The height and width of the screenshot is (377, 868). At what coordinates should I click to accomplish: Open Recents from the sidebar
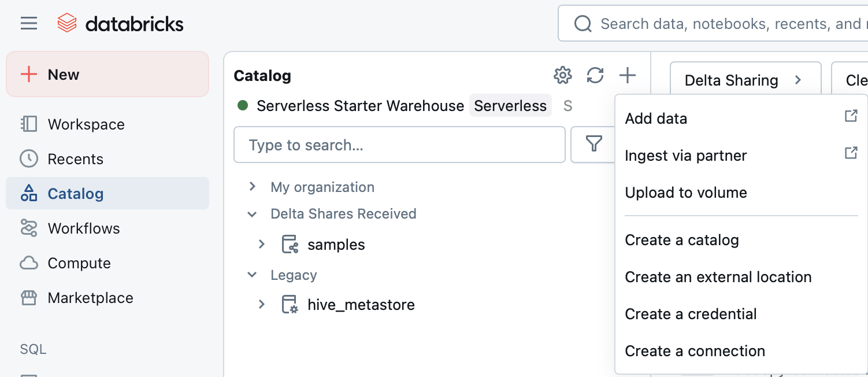click(75, 158)
